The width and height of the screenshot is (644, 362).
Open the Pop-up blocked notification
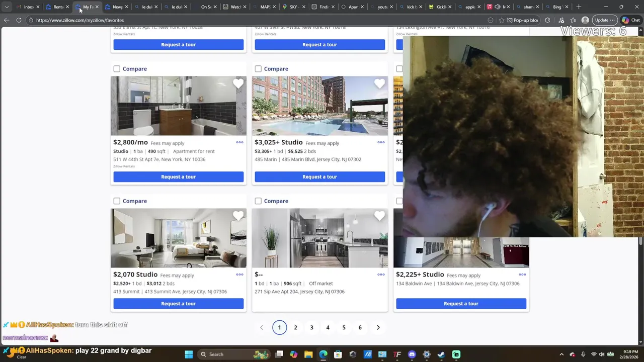(x=523, y=20)
